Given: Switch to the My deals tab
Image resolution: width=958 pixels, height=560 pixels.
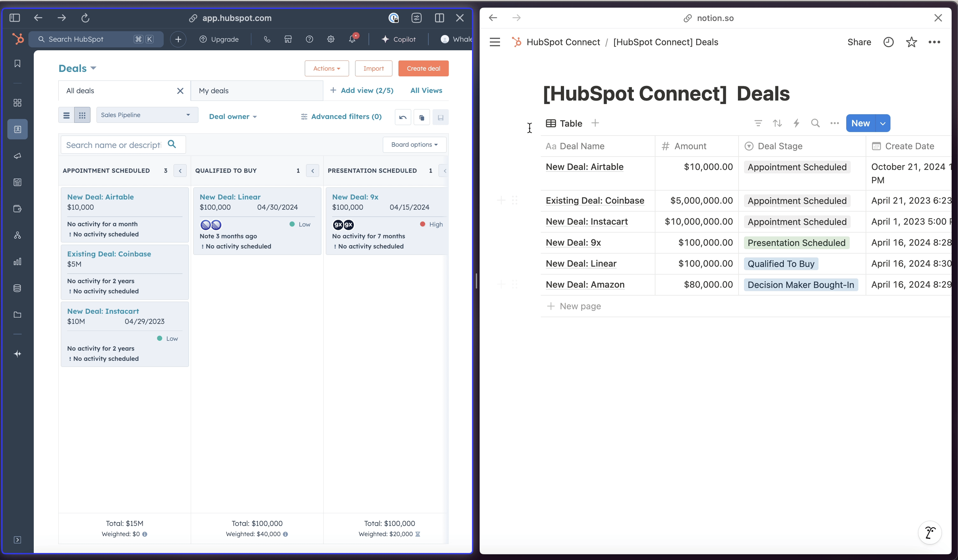Looking at the screenshot, I should [x=214, y=91].
